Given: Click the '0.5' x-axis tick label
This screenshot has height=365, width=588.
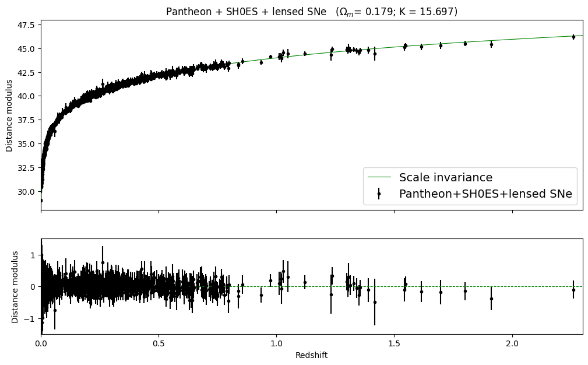Looking at the screenshot, I should 159,343.
